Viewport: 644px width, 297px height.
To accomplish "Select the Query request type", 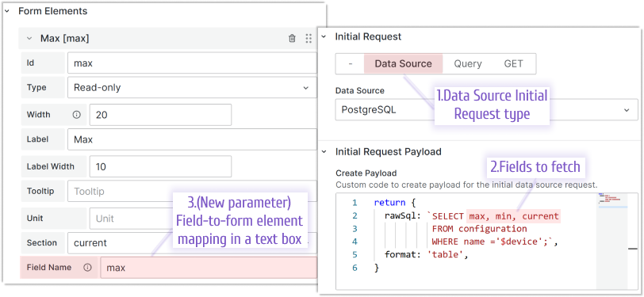I will (x=468, y=63).
